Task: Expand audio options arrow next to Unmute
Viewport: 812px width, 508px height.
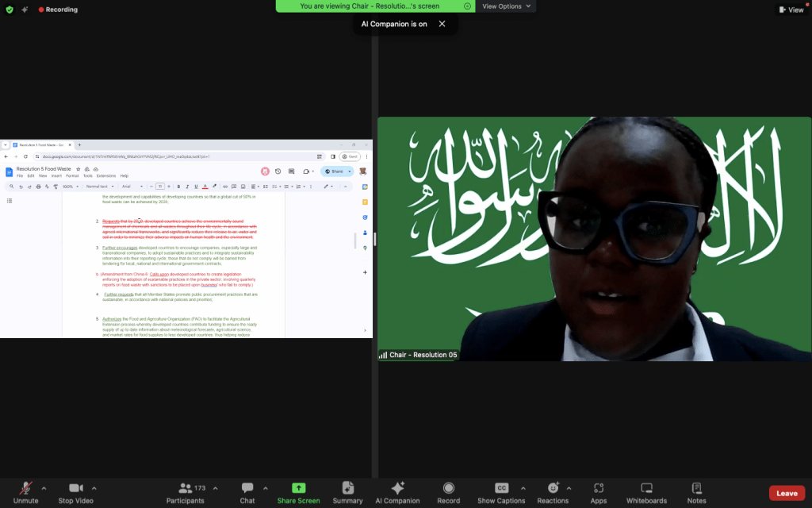Action: click(44, 488)
